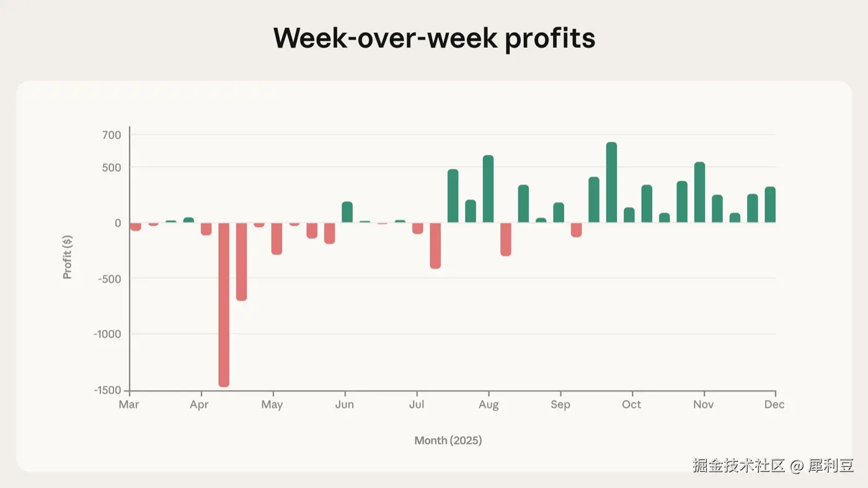Click the watermark text at bottom right

pyautogui.click(x=773, y=465)
